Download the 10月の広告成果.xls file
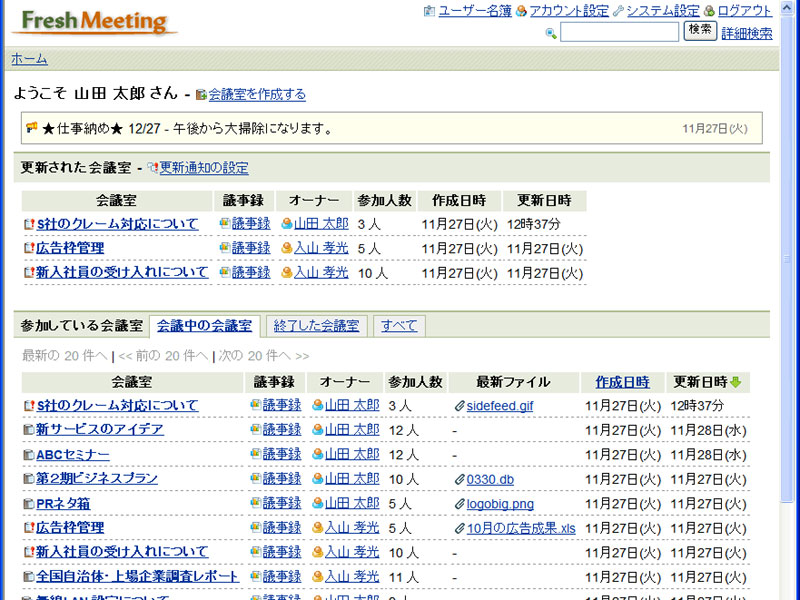This screenshot has height=600, width=800. pos(521,528)
